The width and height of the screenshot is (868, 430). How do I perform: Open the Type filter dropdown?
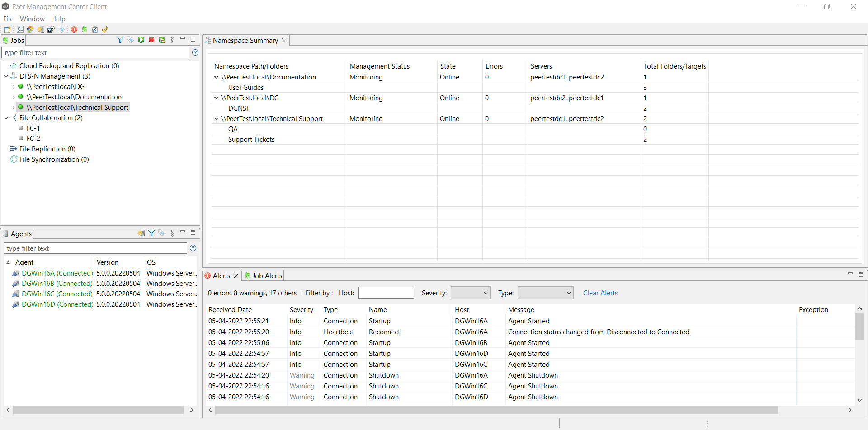pos(546,293)
